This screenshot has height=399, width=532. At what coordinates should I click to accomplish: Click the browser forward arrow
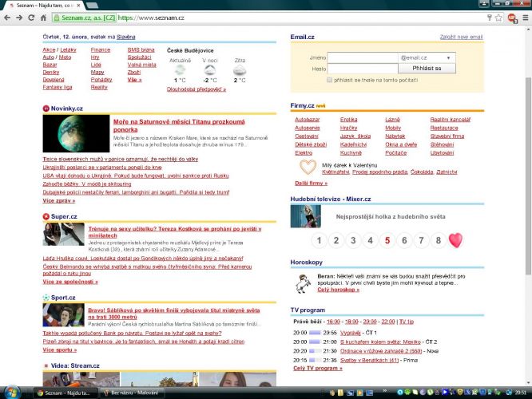(x=19, y=18)
